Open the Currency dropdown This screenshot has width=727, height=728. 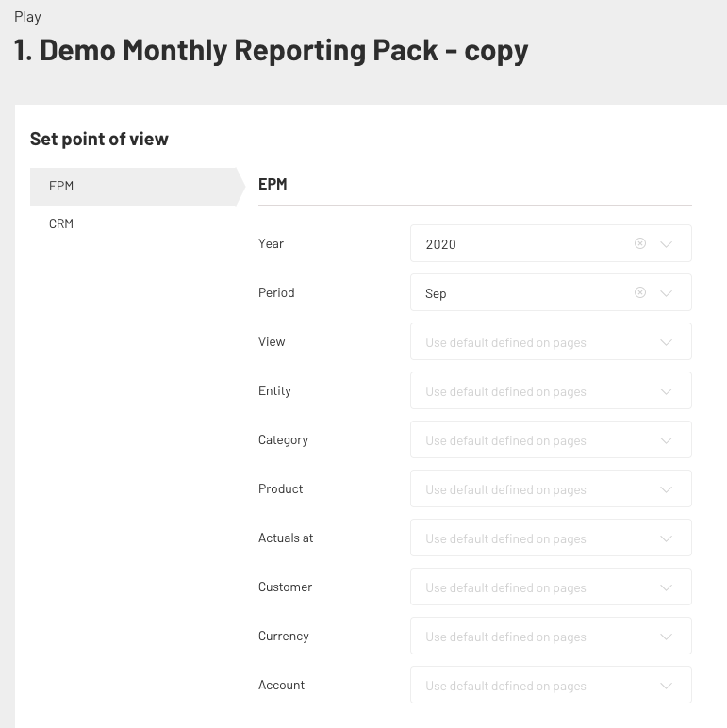click(x=551, y=636)
